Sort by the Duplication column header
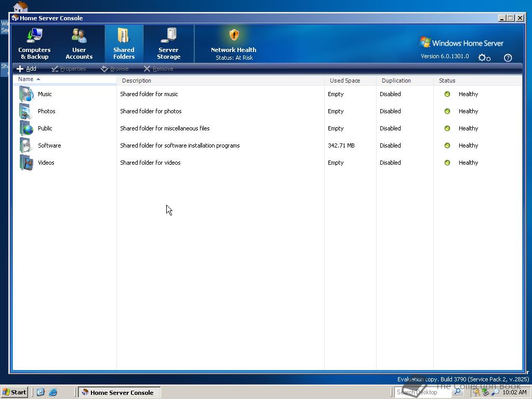 point(405,81)
